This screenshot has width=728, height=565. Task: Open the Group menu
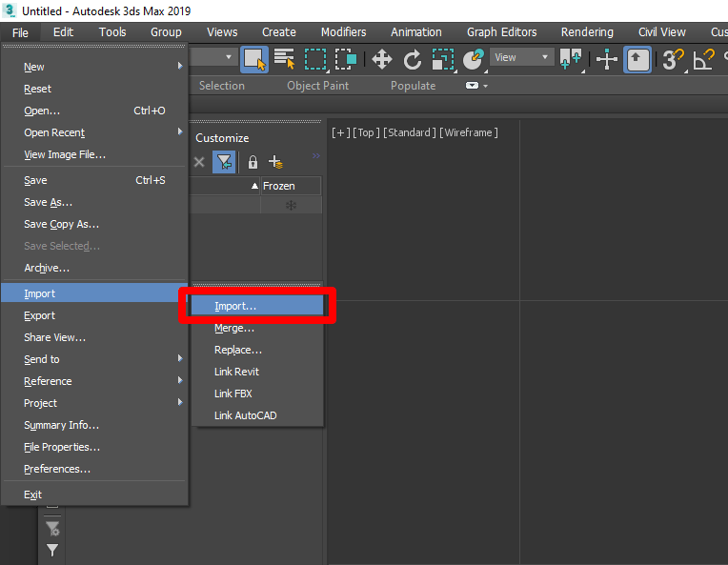[166, 32]
